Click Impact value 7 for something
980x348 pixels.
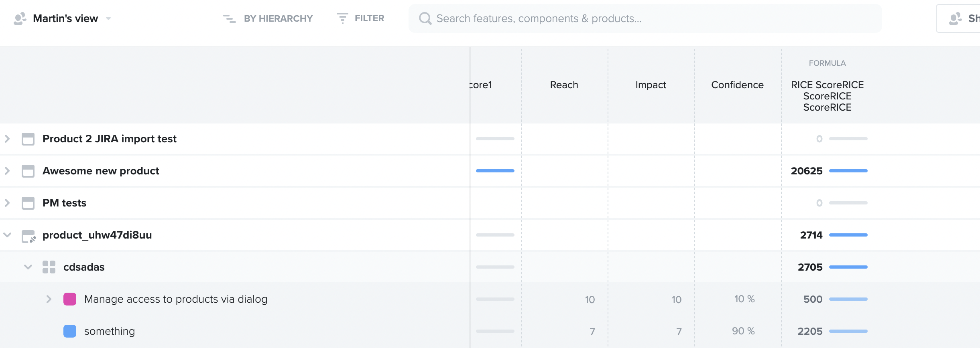click(679, 332)
